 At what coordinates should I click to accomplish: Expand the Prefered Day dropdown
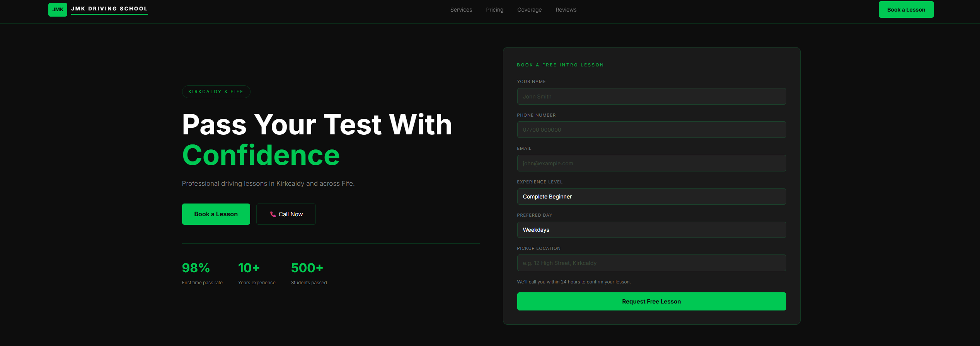point(651,230)
